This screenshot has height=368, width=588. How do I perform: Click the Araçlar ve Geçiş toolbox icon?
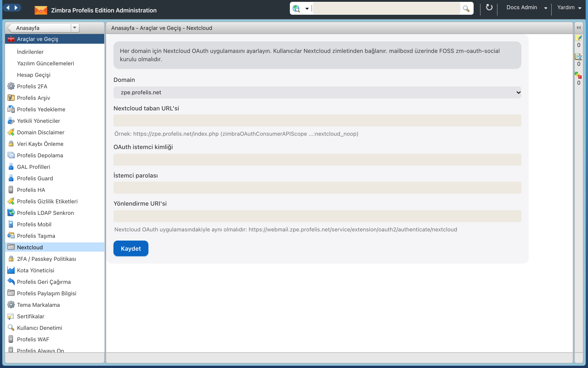click(11, 39)
